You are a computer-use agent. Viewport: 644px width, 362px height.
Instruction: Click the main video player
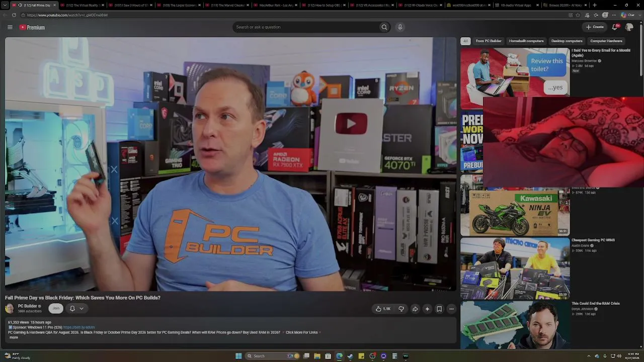pos(231,164)
